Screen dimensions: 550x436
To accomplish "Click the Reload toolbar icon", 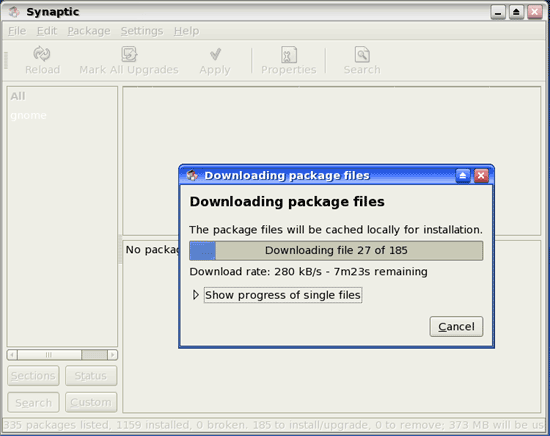I will [42, 54].
